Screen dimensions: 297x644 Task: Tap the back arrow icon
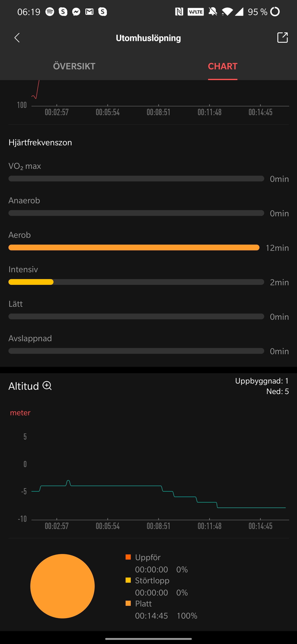click(x=17, y=38)
